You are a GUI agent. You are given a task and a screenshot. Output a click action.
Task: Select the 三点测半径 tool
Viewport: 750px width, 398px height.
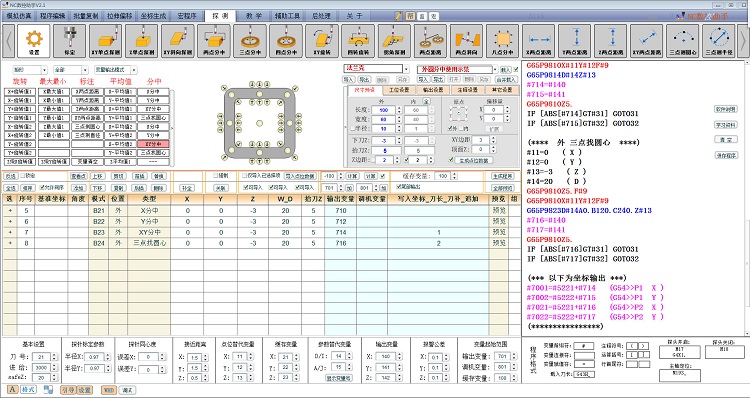coord(719,41)
